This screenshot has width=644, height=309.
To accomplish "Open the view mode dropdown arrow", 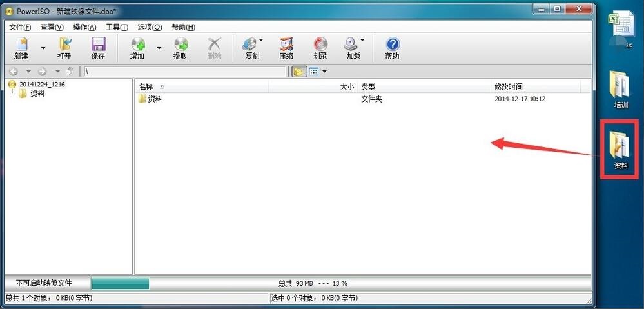I will (324, 72).
